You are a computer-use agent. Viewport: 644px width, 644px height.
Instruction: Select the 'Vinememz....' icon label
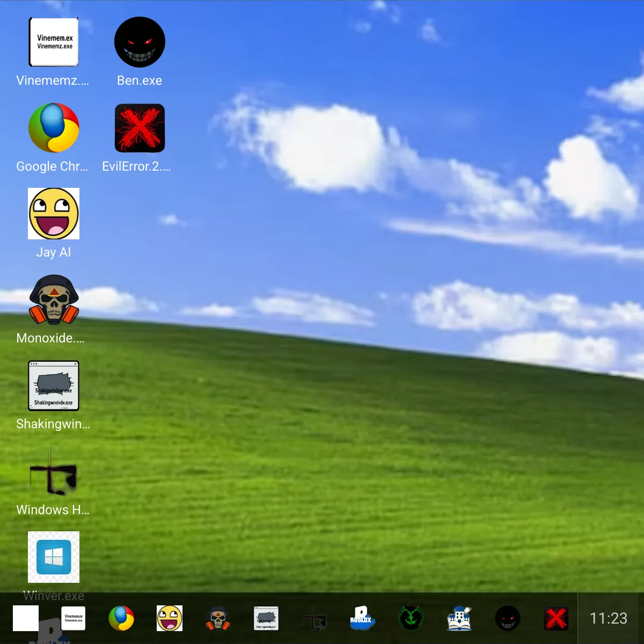tap(53, 80)
